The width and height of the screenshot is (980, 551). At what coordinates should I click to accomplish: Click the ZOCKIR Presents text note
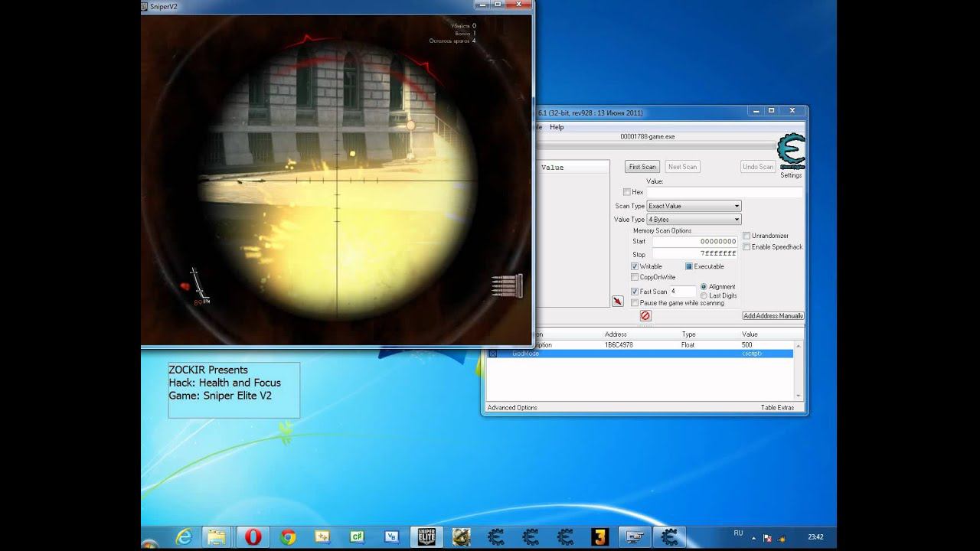tap(234, 390)
